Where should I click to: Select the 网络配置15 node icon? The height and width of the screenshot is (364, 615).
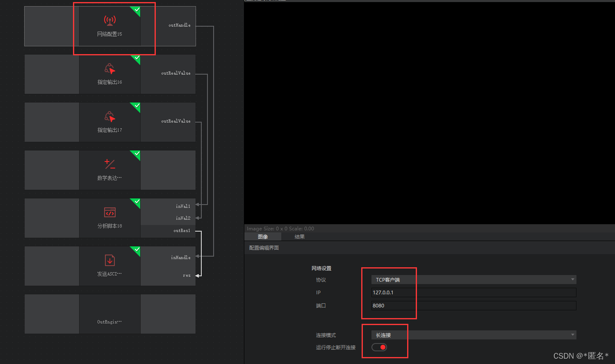click(109, 20)
